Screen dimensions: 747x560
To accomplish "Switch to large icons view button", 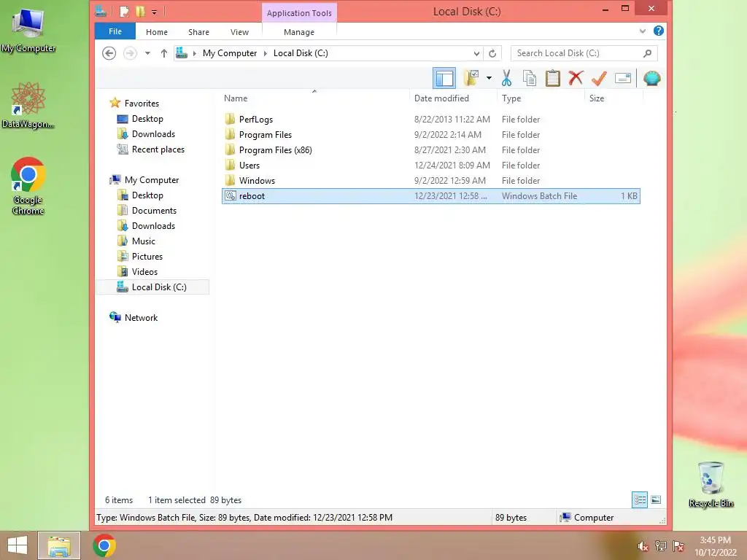I will [x=656, y=499].
